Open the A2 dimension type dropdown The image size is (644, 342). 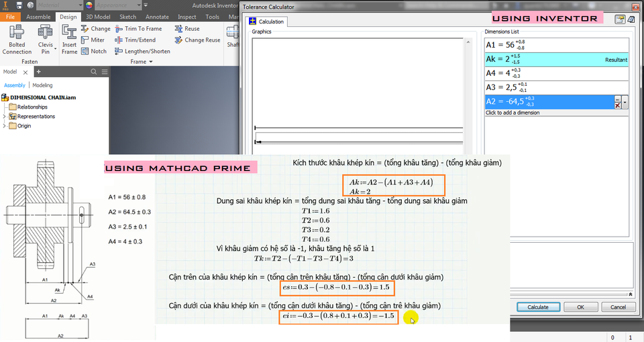pyautogui.click(x=625, y=102)
